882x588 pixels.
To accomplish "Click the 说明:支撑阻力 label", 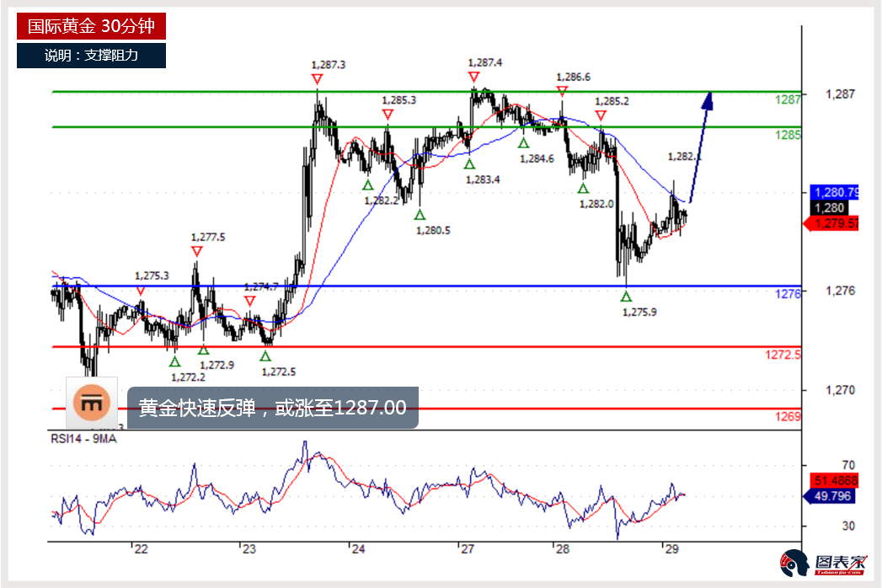I will (x=91, y=55).
